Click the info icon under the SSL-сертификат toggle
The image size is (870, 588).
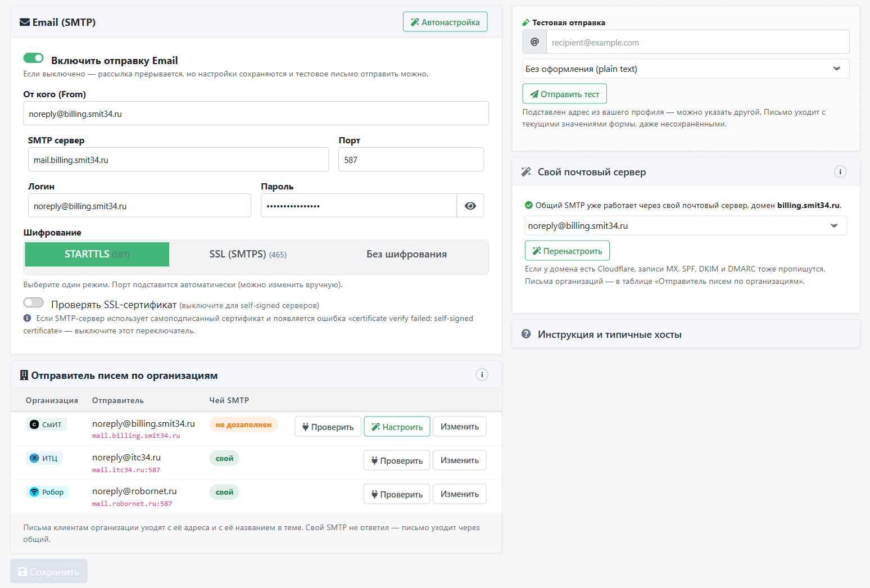point(27,318)
